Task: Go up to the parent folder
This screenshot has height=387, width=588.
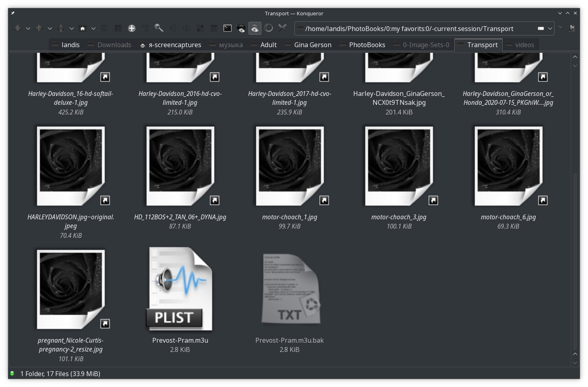Action: pos(61,28)
